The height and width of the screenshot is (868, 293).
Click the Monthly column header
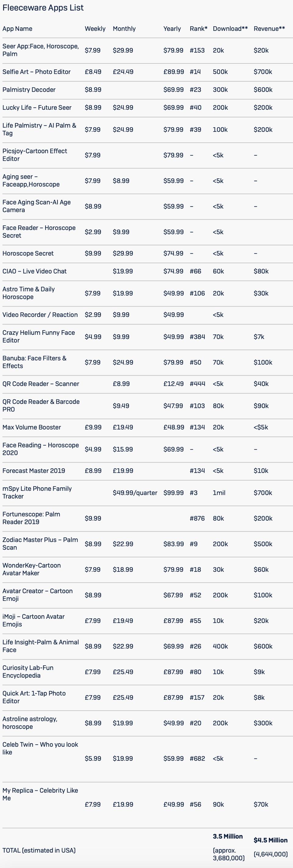[124, 29]
